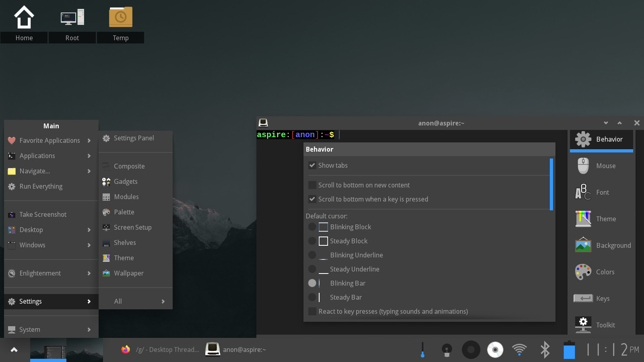Expand the Windows submenu arrow
The width and height of the screenshot is (644, 362).
tap(89, 245)
